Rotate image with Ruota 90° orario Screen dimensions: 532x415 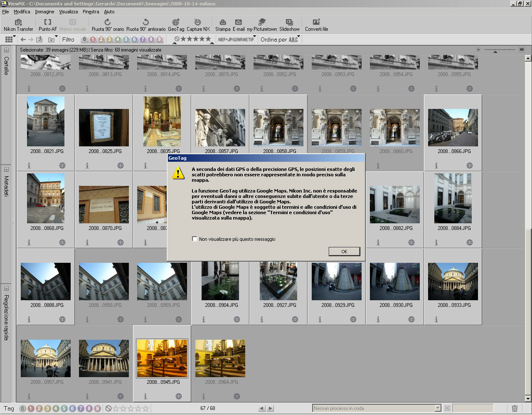(108, 25)
